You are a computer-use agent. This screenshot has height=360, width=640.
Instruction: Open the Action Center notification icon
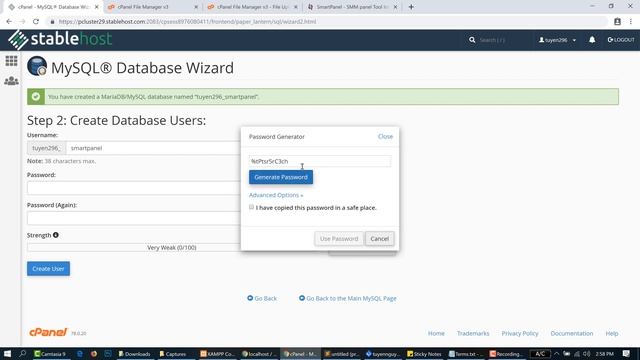tap(626, 354)
